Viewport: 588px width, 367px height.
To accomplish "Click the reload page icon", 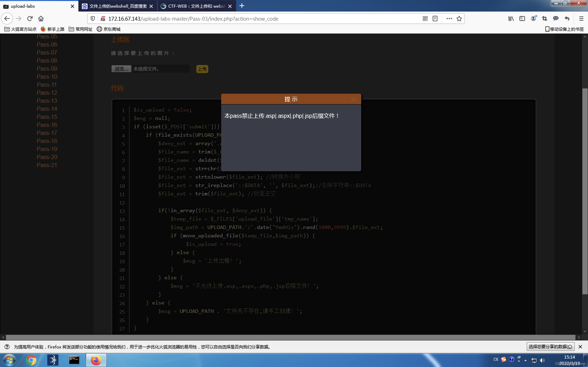I will tap(30, 19).
